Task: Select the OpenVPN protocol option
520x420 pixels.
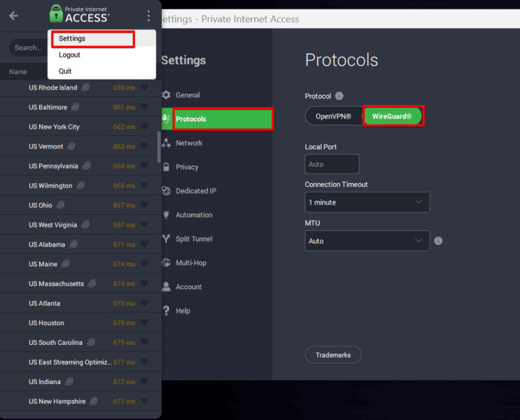Action: point(334,116)
